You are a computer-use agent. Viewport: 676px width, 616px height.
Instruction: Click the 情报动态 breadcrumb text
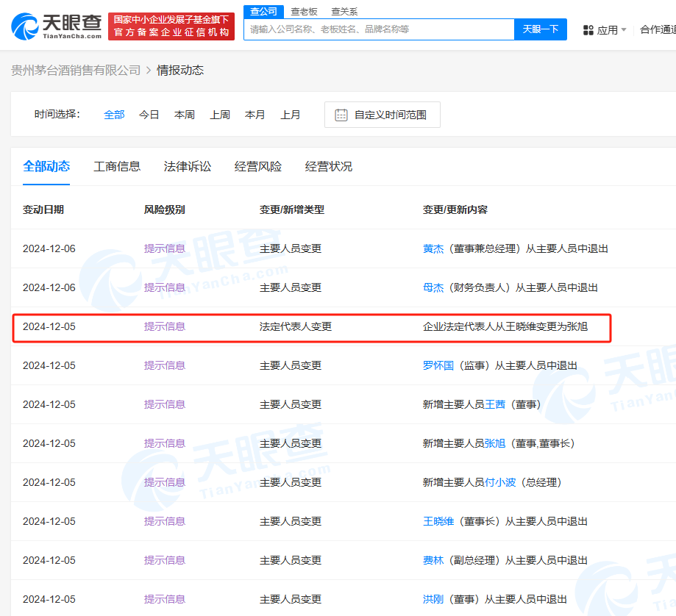[x=180, y=71]
